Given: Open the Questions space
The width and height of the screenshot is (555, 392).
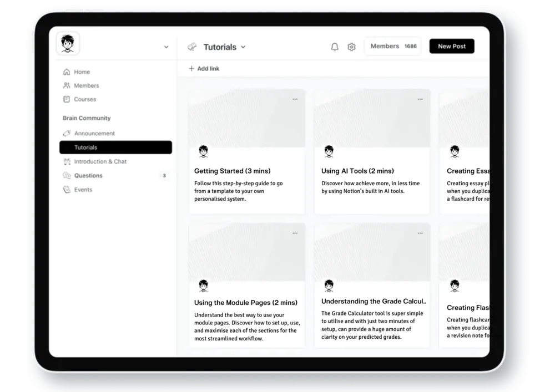Looking at the screenshot, I should click(116, 175).
